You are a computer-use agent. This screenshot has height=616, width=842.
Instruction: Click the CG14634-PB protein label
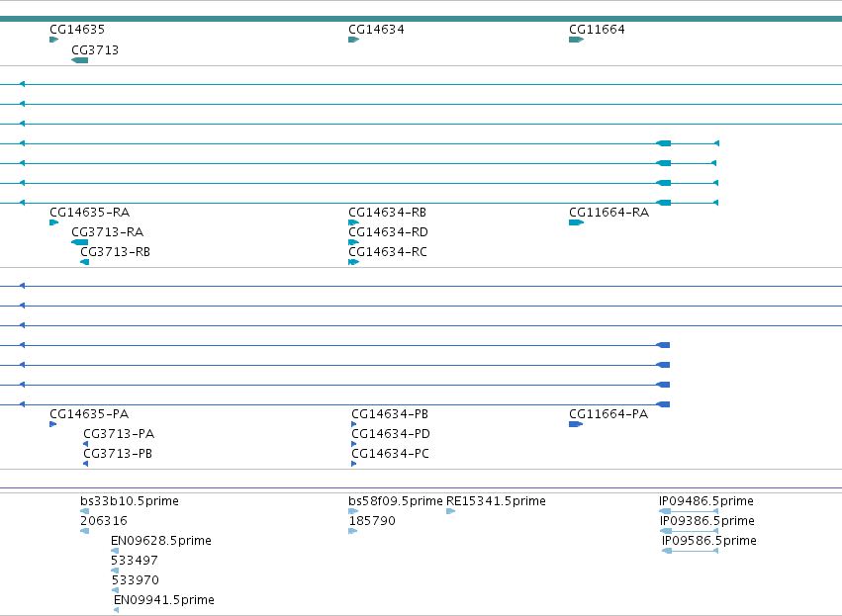[x=390, y=414]
